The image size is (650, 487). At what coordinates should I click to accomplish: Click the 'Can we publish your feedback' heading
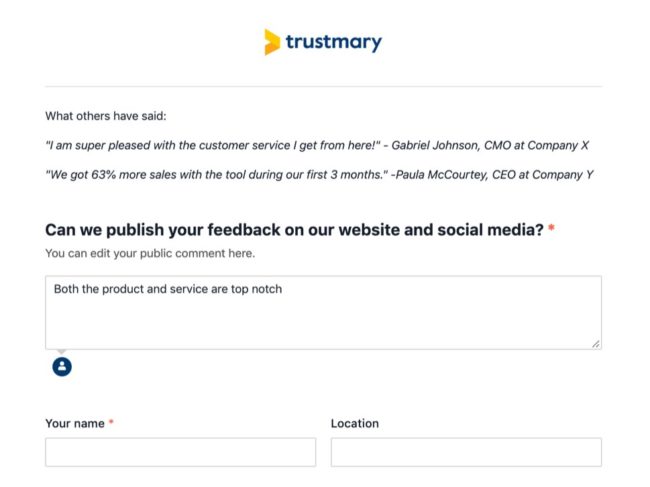pyautogui.click(x=294, y=230)
